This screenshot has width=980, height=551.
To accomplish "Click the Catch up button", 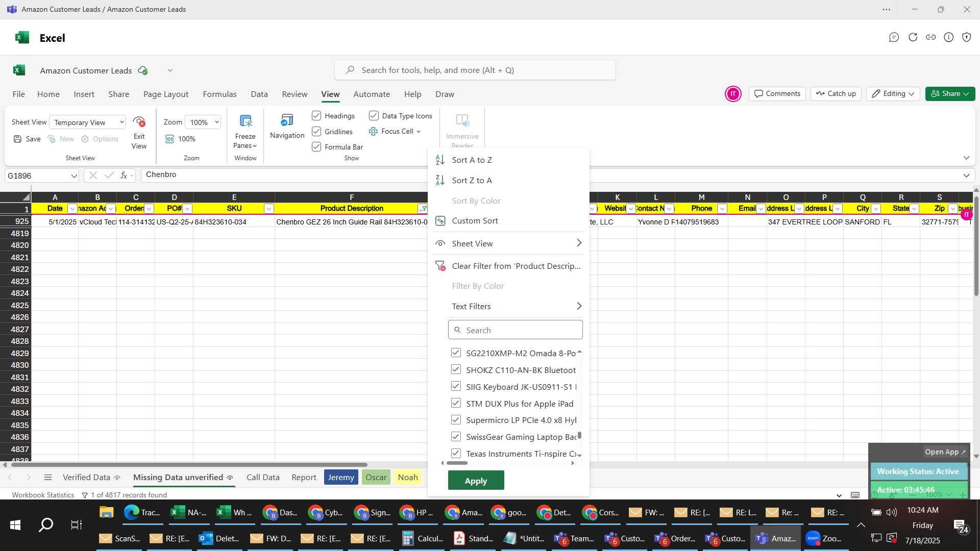I will pyautogui.click(x=836, y=94).
